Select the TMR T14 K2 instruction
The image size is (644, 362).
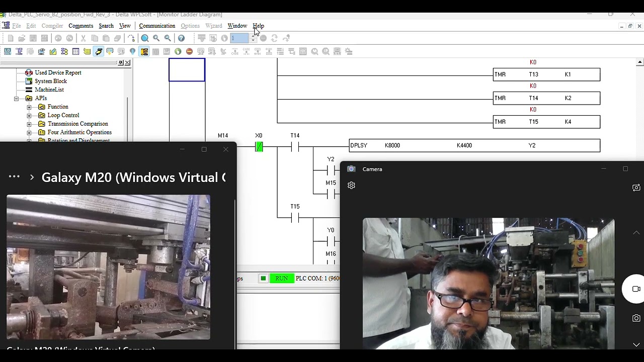546,98
